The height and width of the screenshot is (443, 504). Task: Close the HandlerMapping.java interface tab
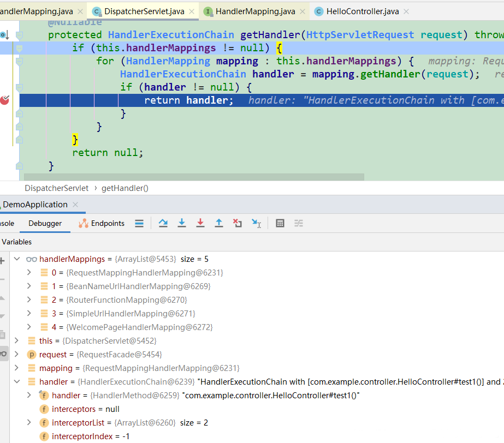click(303, 11)
